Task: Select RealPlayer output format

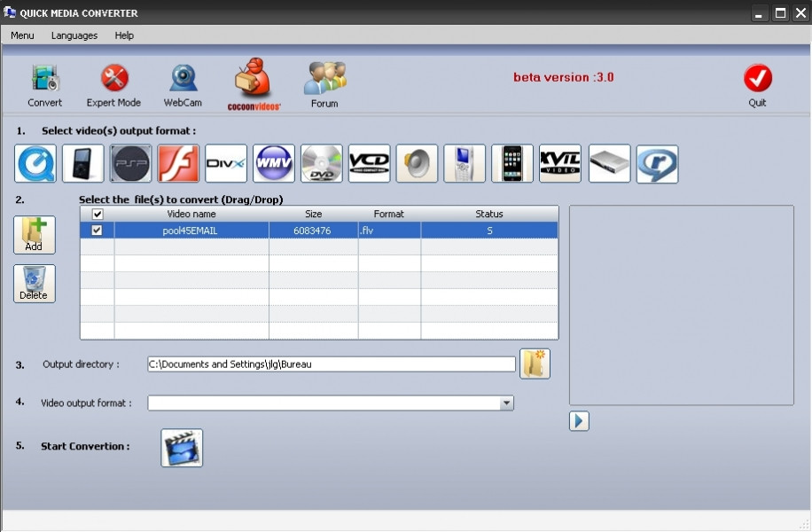Action: (x=657, y=164)
